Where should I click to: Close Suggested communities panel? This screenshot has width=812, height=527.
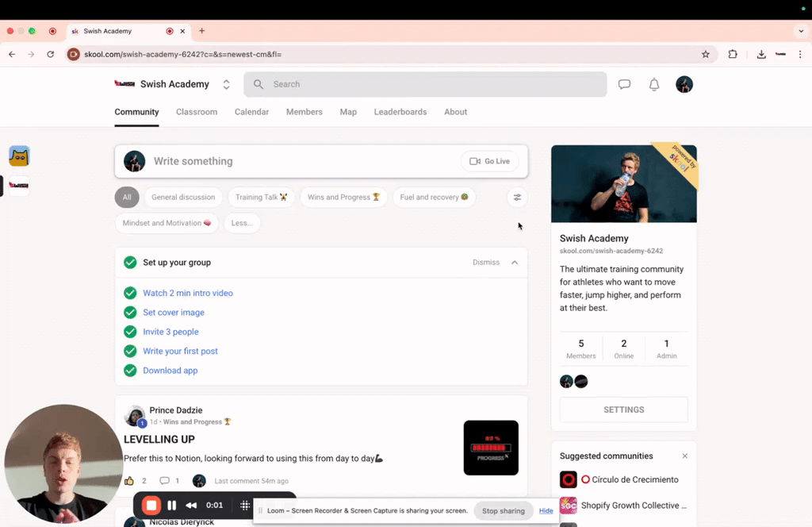pos(684,456)
